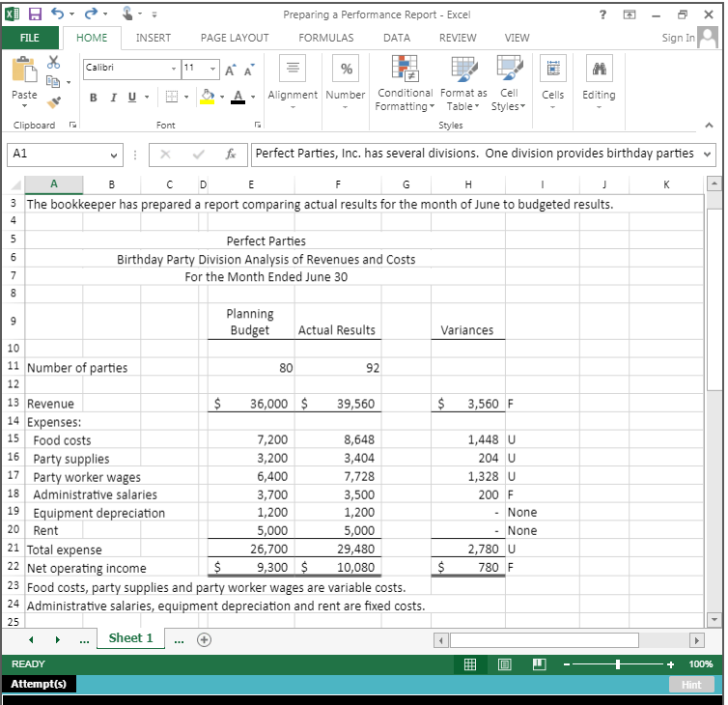Go to the next sheet arrow
728x705 pixels.
[x=58, y=640]
